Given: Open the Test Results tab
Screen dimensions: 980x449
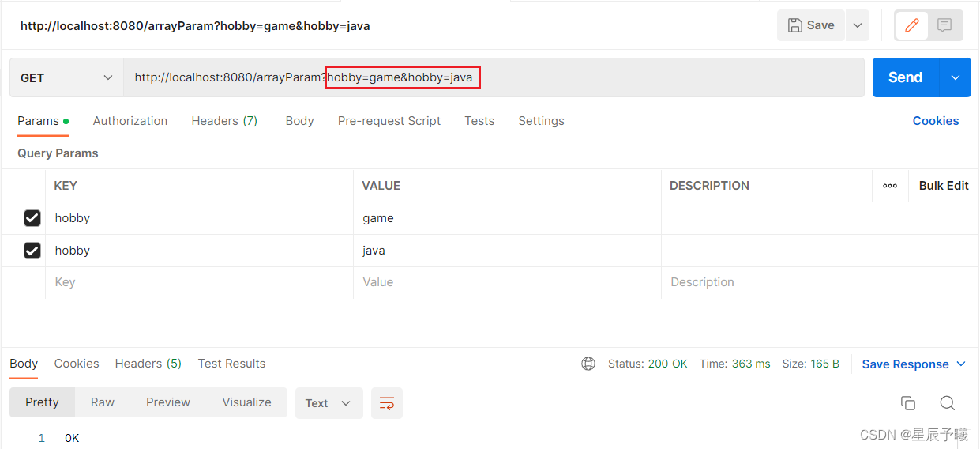Looking at the screenshot, I should (231, 364).
